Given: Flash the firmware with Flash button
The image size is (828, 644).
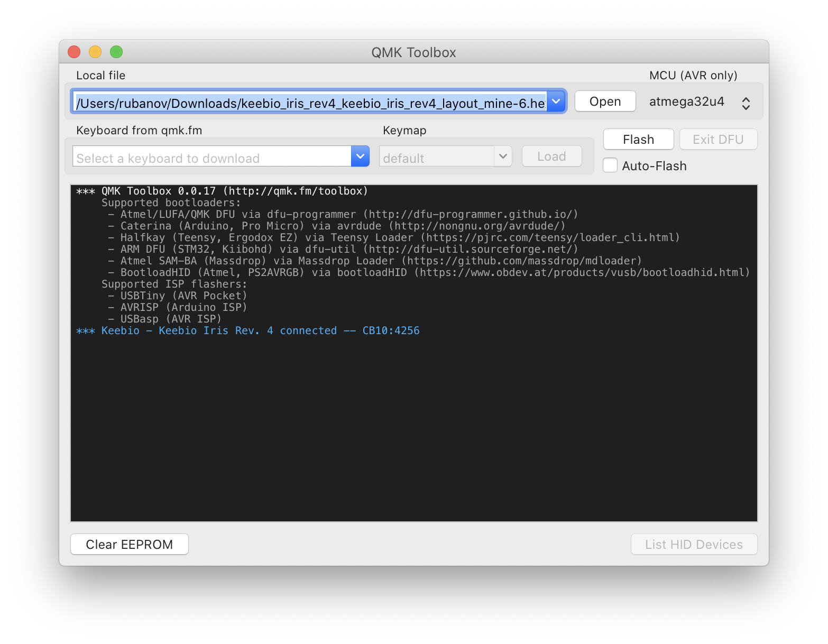Looking at the screenshot, I should pos(638,139).
